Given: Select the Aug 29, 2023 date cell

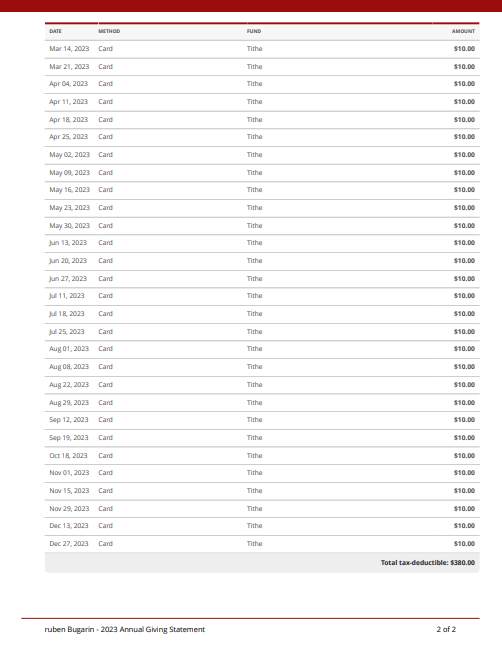Looking at the screenshot, I should coord(69,402).
